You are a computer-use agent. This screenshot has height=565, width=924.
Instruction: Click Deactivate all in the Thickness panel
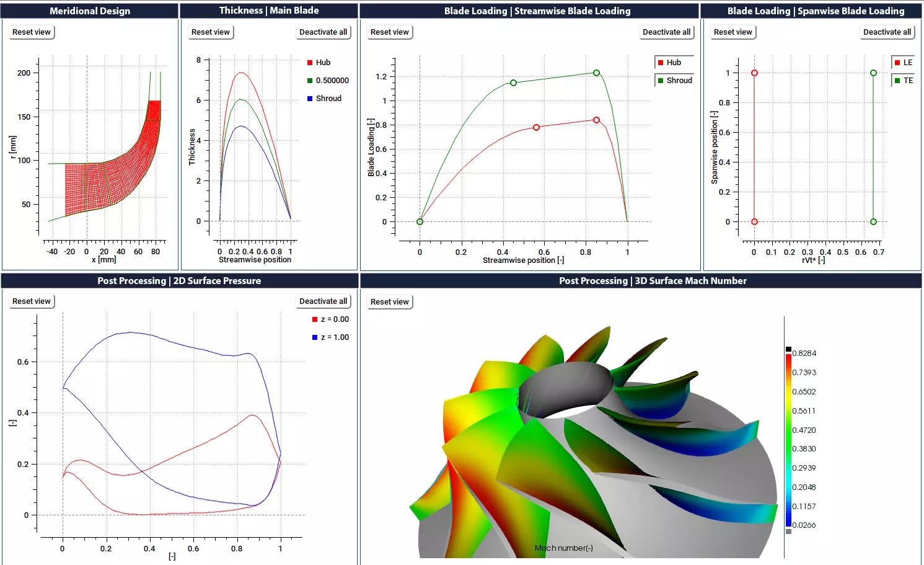click(323, 32)
